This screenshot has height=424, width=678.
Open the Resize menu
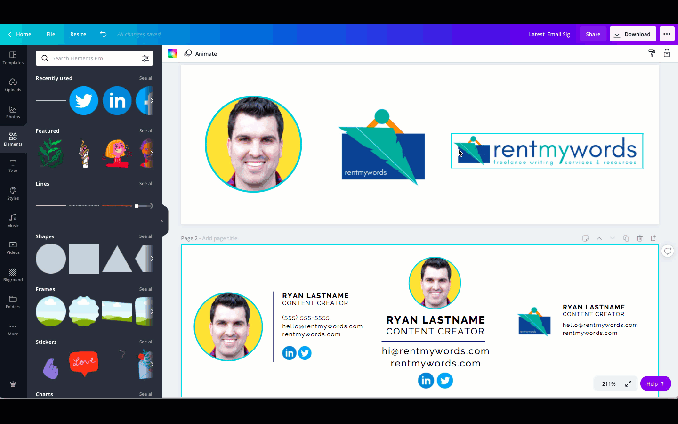[78, 34]
